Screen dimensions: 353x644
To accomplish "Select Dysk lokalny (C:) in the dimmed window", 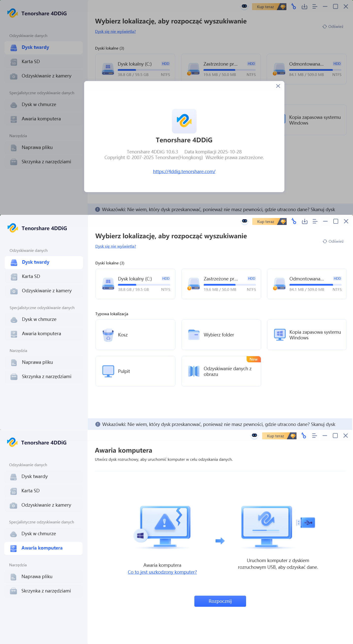I will [135, 68].
